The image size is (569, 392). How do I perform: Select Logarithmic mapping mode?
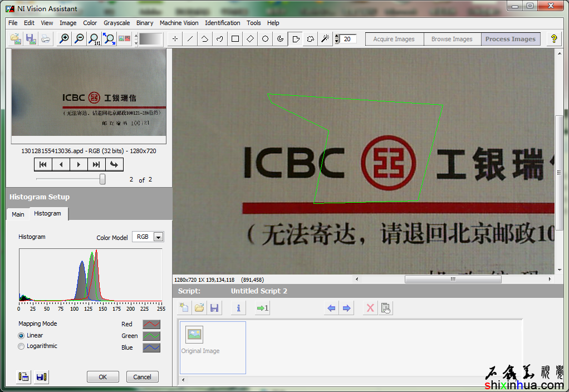(22, 346)
